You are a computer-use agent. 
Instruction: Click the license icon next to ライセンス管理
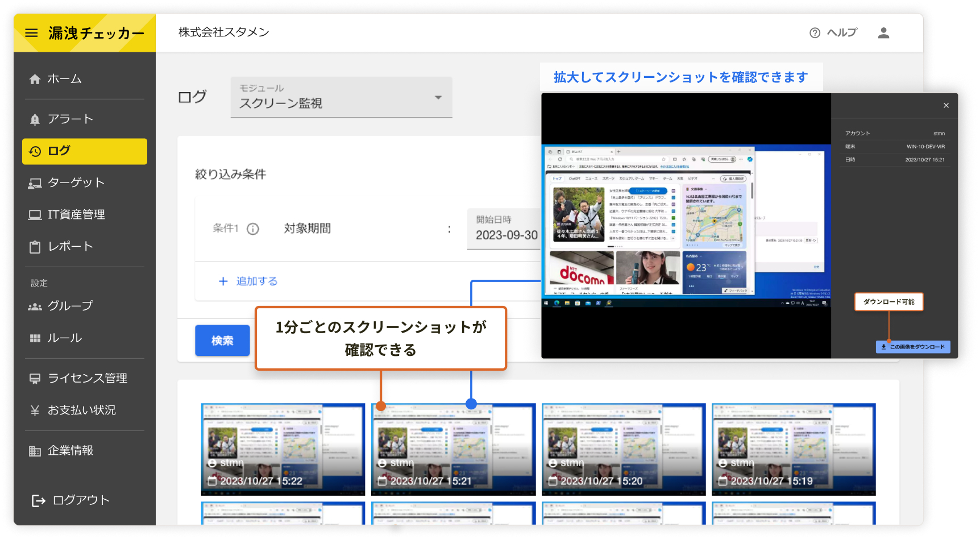[35, 379]
